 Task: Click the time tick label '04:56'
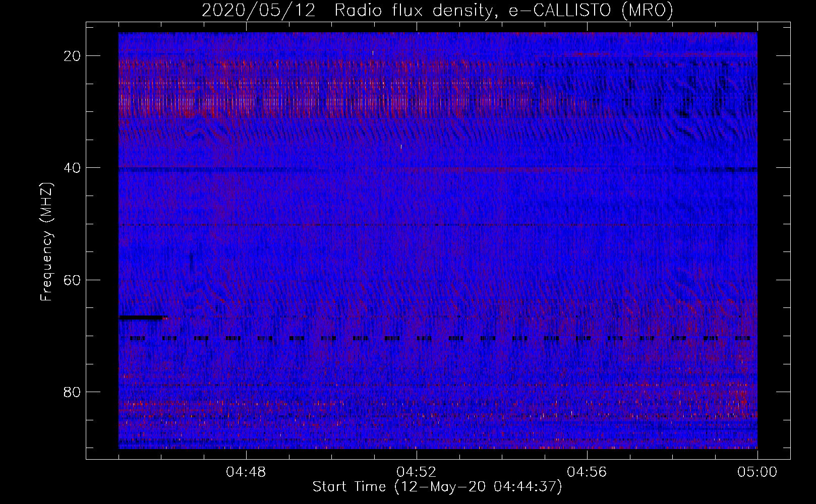click(x=587, y=472)
